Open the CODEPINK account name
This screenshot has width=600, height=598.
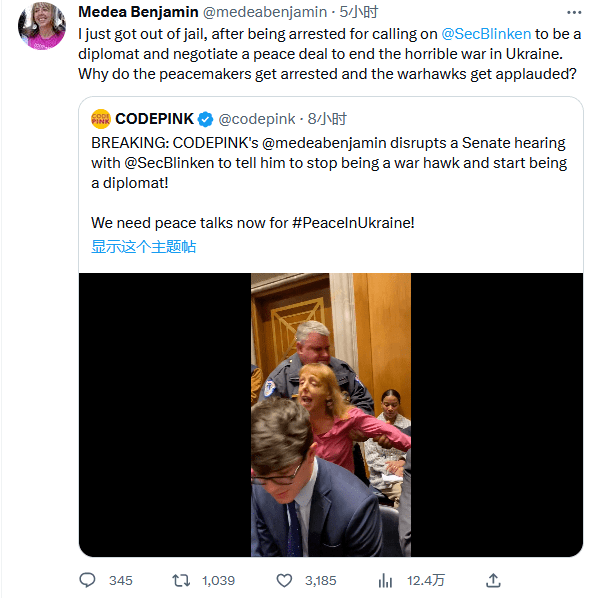coord(154,119)
